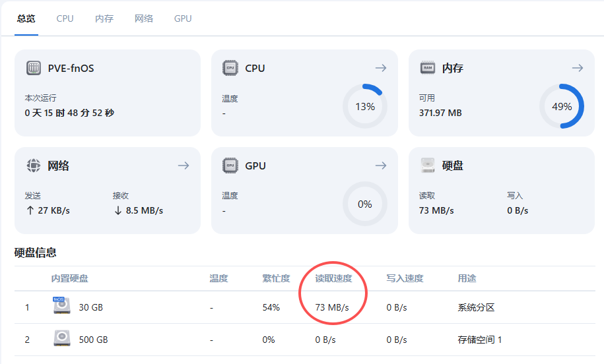Open GPU details via its arrow

tap(381, 166)
